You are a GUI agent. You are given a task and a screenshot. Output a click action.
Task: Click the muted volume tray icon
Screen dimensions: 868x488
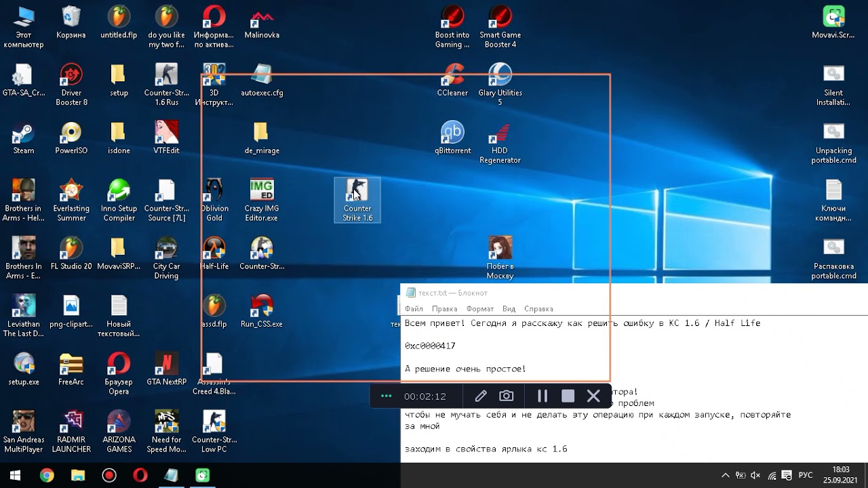point(756,475)
